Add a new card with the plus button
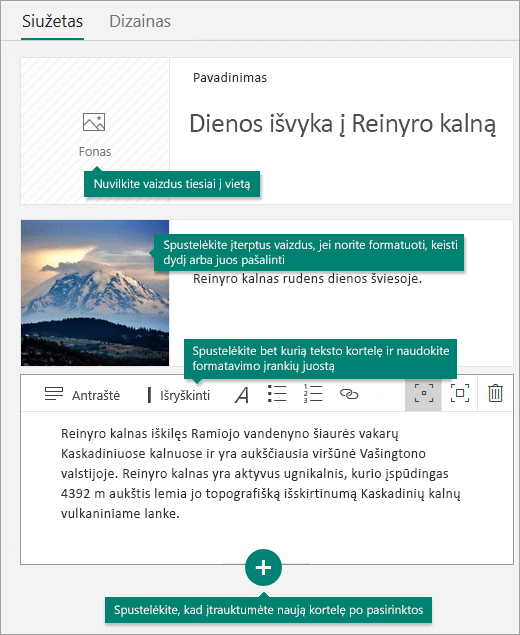The image size is (520, 635). pos(263,567)
